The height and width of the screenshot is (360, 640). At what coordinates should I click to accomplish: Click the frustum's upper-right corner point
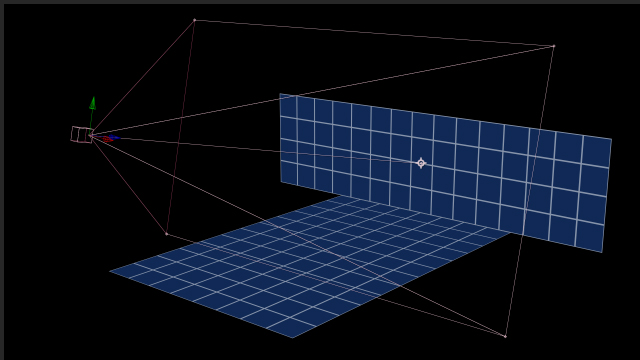(x=553, y=46)
